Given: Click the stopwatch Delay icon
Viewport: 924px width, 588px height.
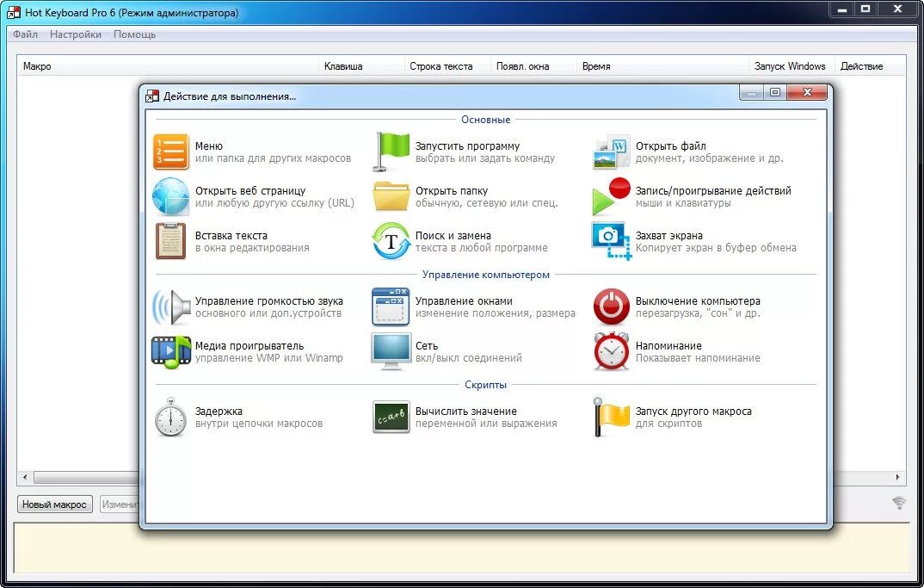Looking at the screenshot, I should click(171, 417).
